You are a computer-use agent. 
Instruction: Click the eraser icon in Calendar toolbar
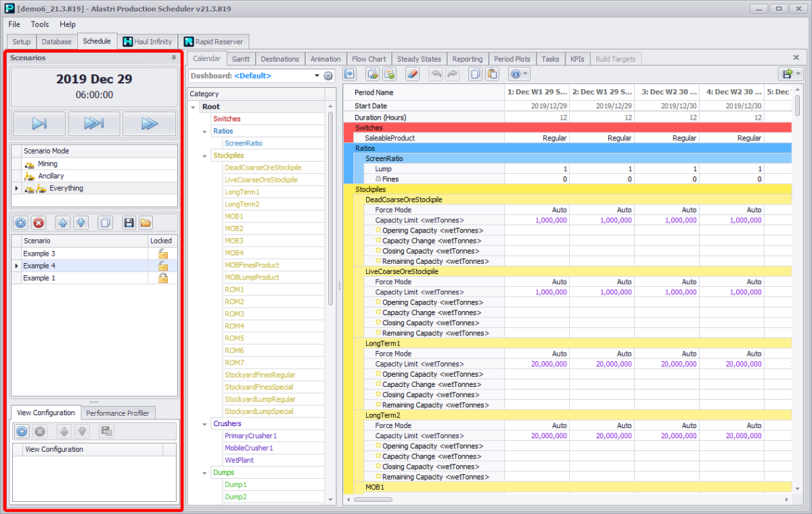pyautogui.click(x=412, y=74)
